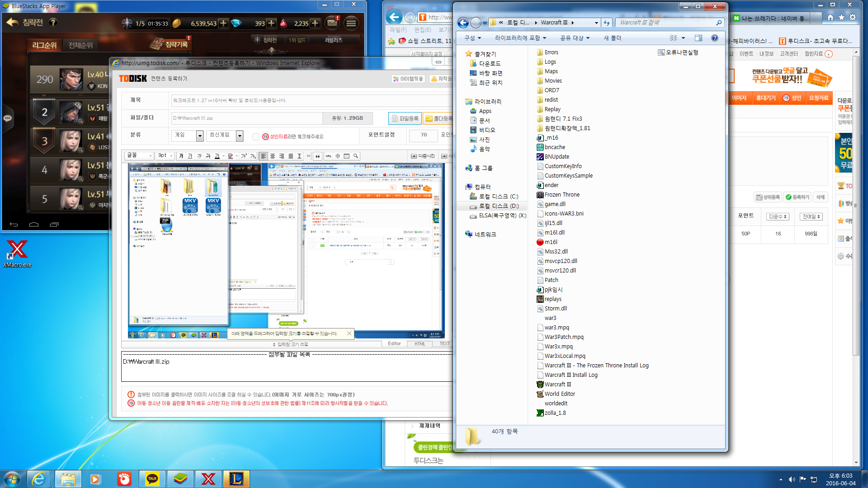Insert a quotation block in the editor
Screen dimensions: 868x488
pos(318,156)
